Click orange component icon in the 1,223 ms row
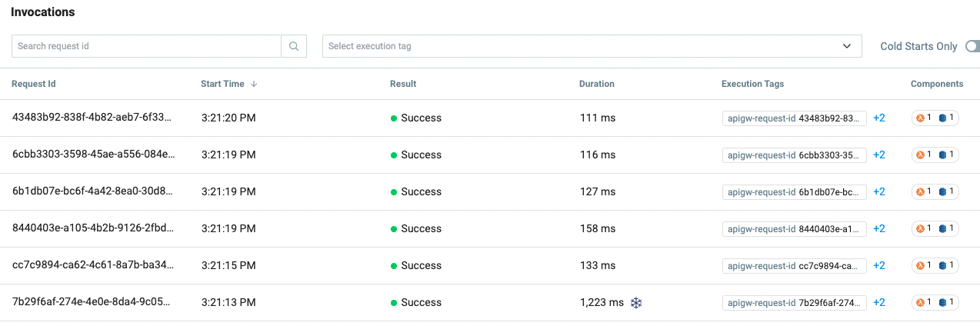 (919, 303)
